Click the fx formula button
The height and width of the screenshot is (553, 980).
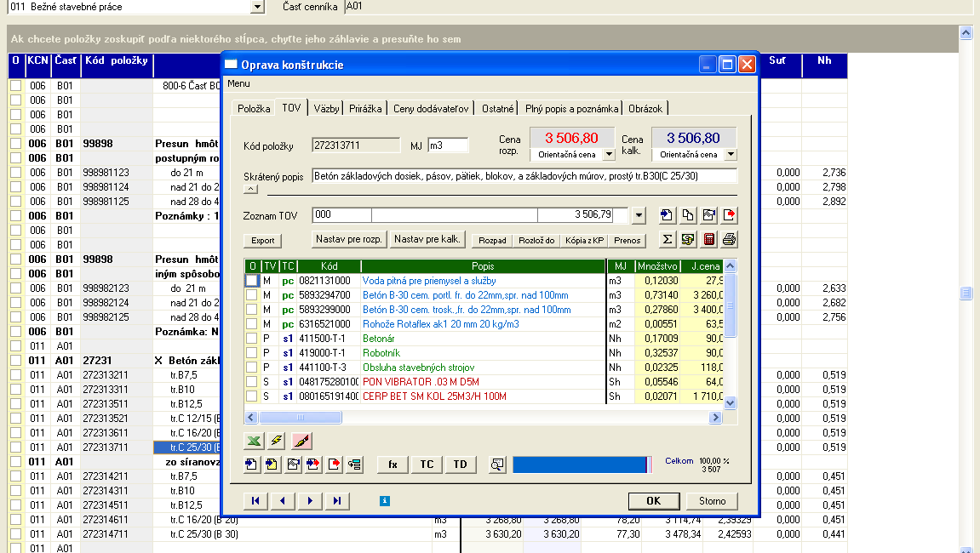(393, 465)
